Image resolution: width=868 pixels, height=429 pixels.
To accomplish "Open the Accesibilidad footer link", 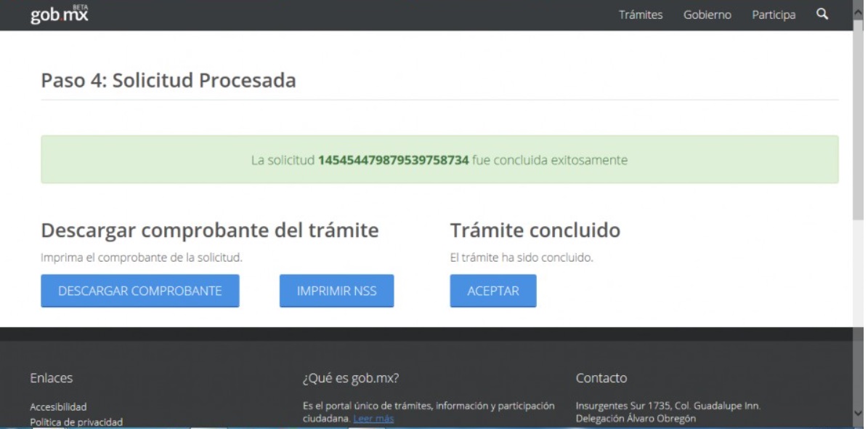I will point(57,407).
